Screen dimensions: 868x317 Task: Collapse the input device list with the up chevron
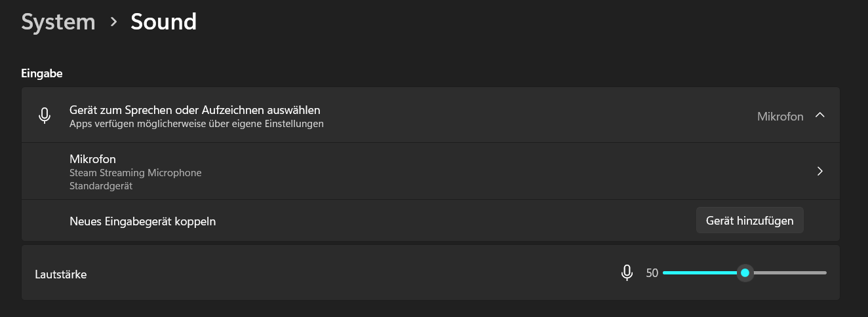pyautogui.click(x=819, y=115)
